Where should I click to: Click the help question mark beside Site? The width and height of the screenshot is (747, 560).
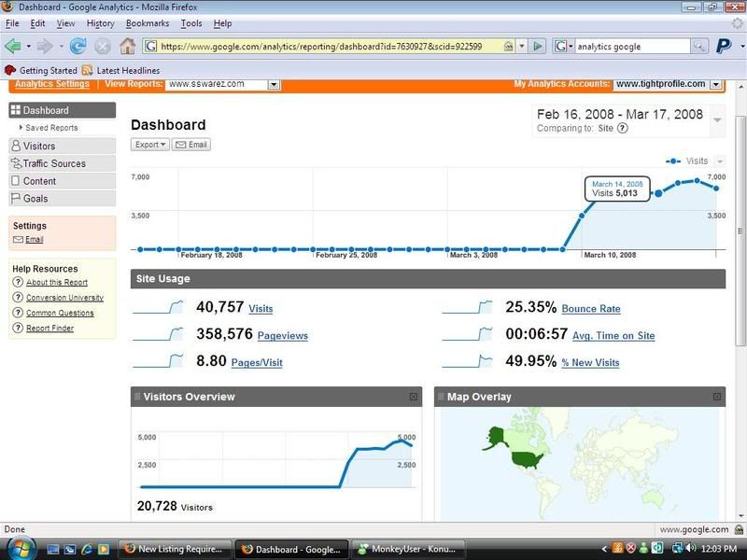tap(623, 129)
